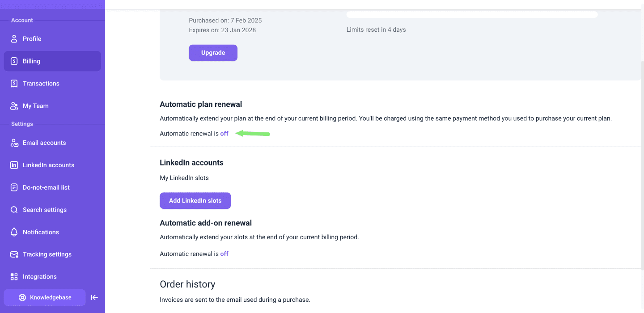Click the Tracking settings envelope icon
Screen dimensions: 644x313
click(14, 254)
